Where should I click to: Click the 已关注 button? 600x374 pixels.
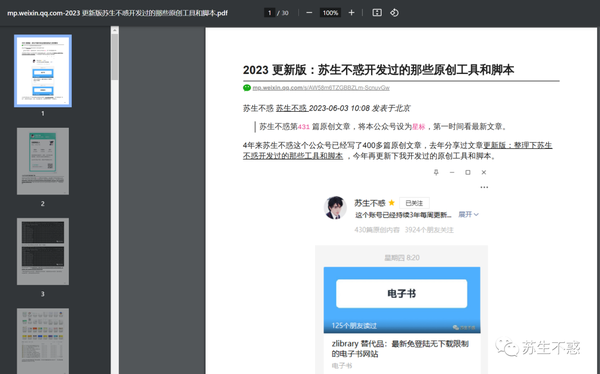[414, 203]
